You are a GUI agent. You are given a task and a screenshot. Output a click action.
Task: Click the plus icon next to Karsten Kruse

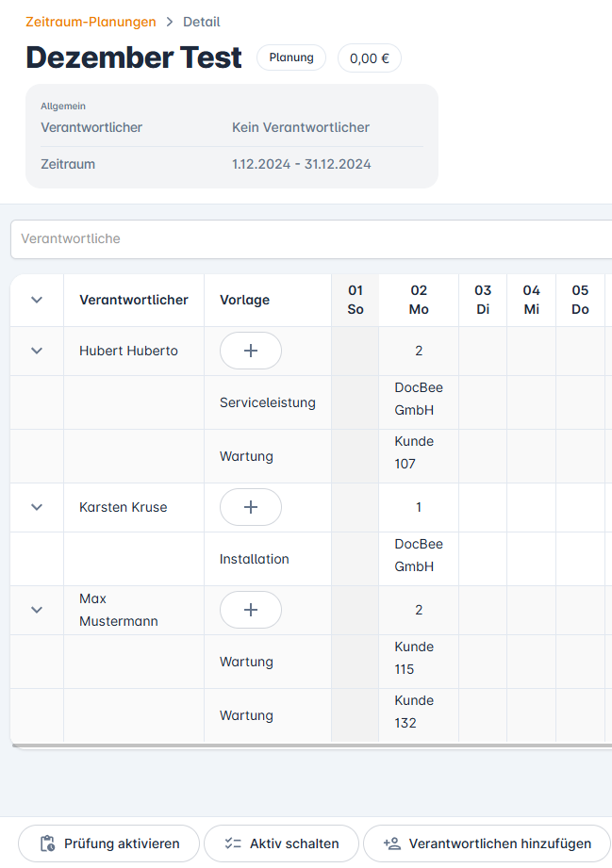pyautogui.click(x=250, y=506)
